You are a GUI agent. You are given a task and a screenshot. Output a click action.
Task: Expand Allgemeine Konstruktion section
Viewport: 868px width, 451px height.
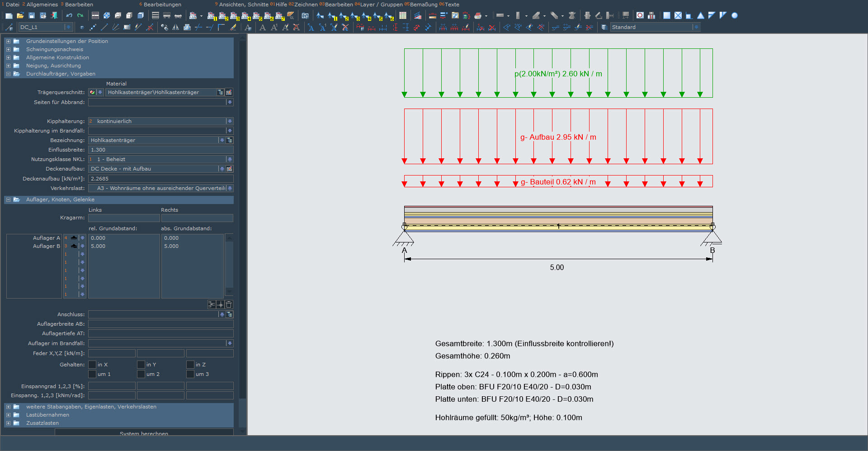click(8, 57)
